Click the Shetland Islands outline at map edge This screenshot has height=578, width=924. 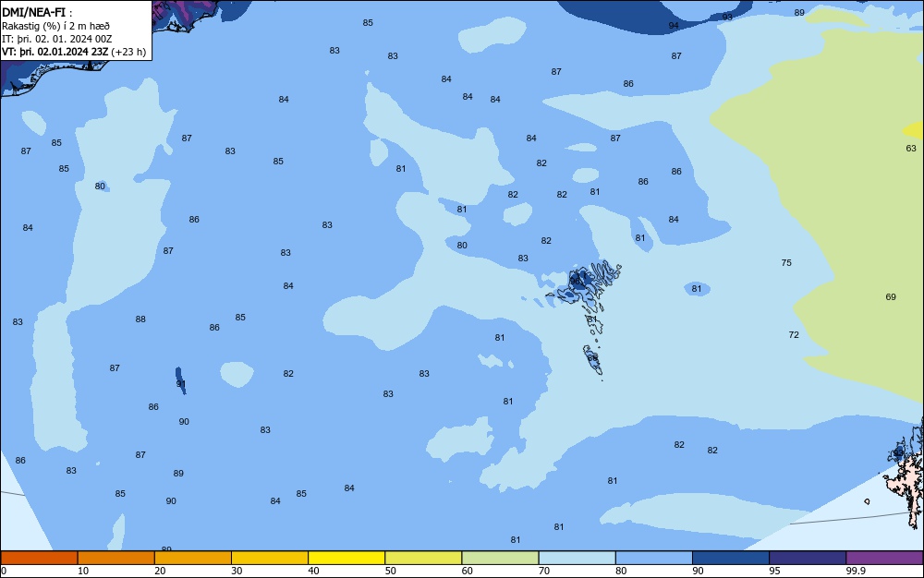click(x=906, y=474)
